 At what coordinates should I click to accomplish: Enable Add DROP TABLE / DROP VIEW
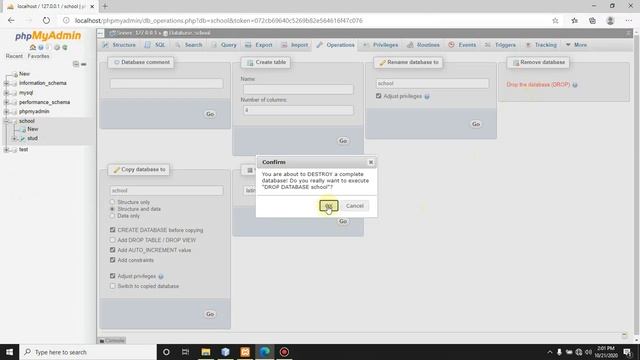[113, 240]
